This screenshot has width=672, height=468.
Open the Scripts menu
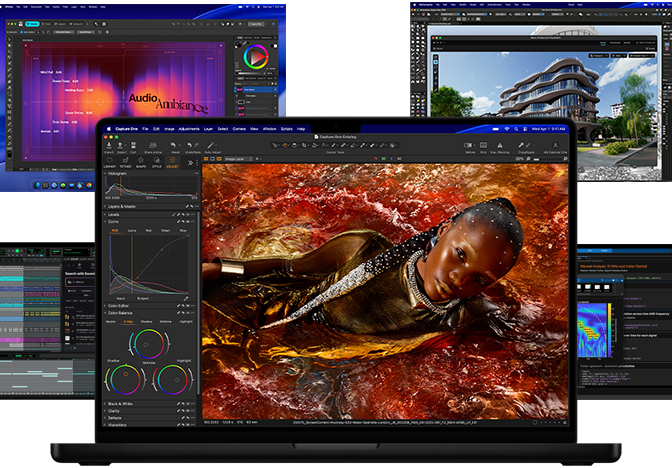point(287,129)
